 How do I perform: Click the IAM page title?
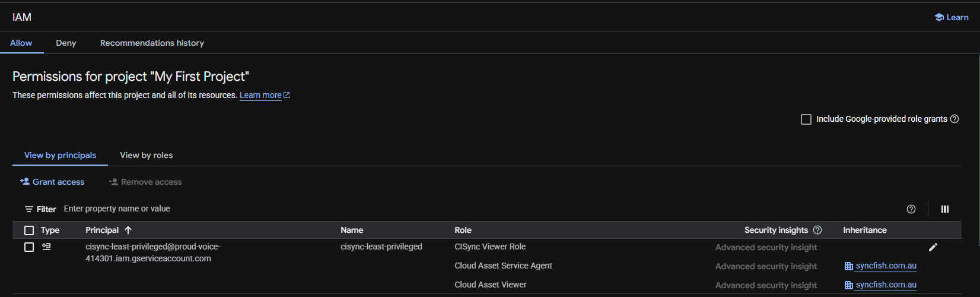coord(22,17)
